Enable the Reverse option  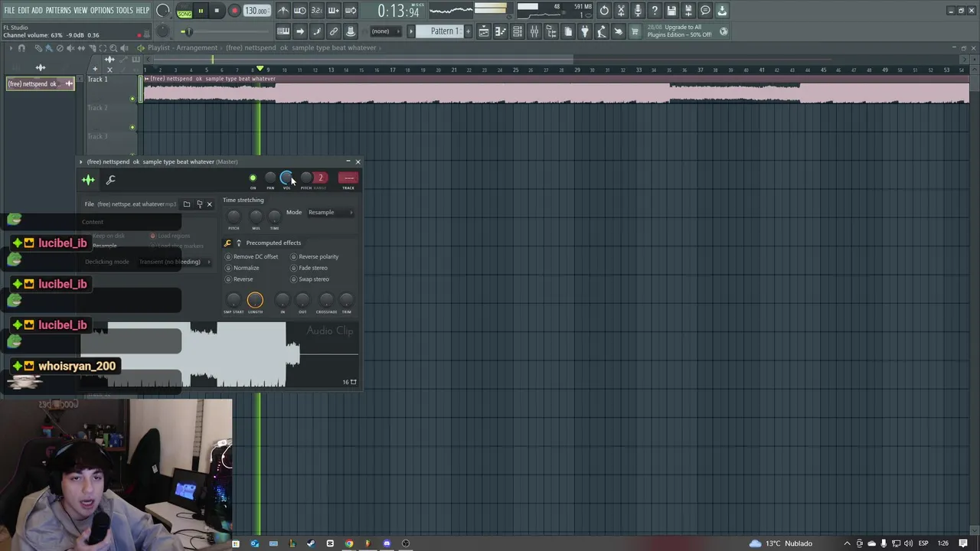tap(239, 279)
